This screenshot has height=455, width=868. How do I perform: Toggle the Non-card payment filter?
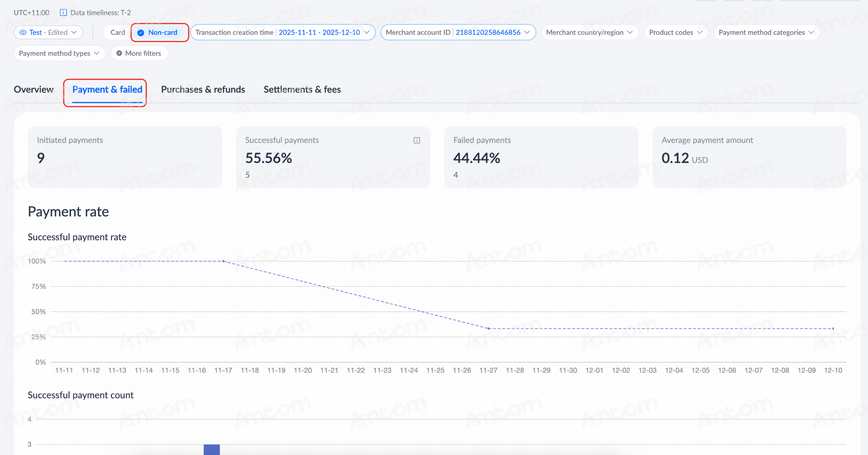[159, 32]
